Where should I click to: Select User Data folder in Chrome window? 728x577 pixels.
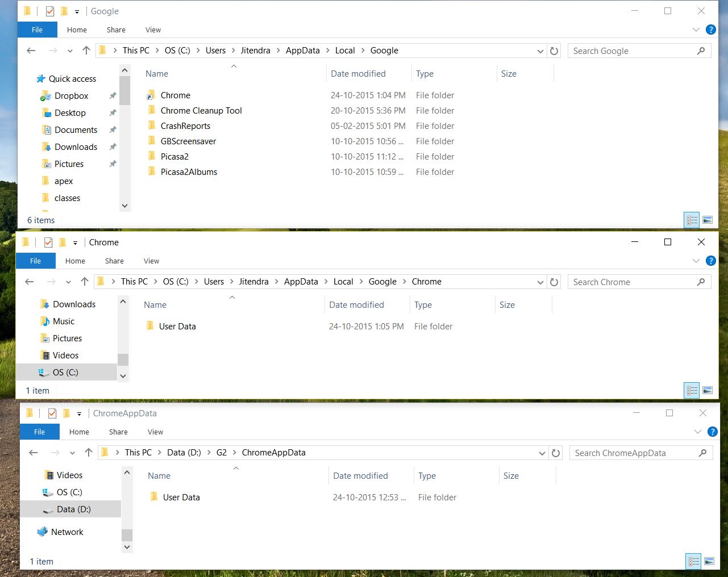click(x=177, y=327)
